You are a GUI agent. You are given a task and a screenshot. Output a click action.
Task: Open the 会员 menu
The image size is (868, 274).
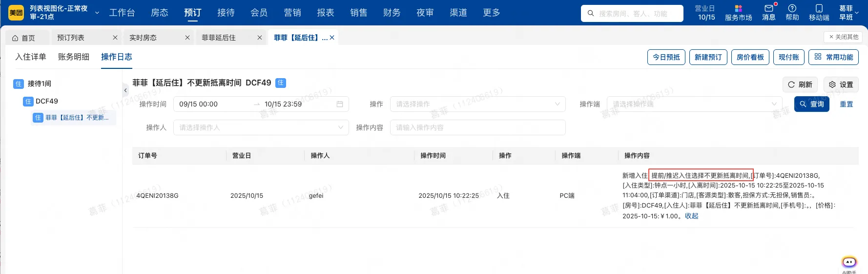tap(259, 13)
